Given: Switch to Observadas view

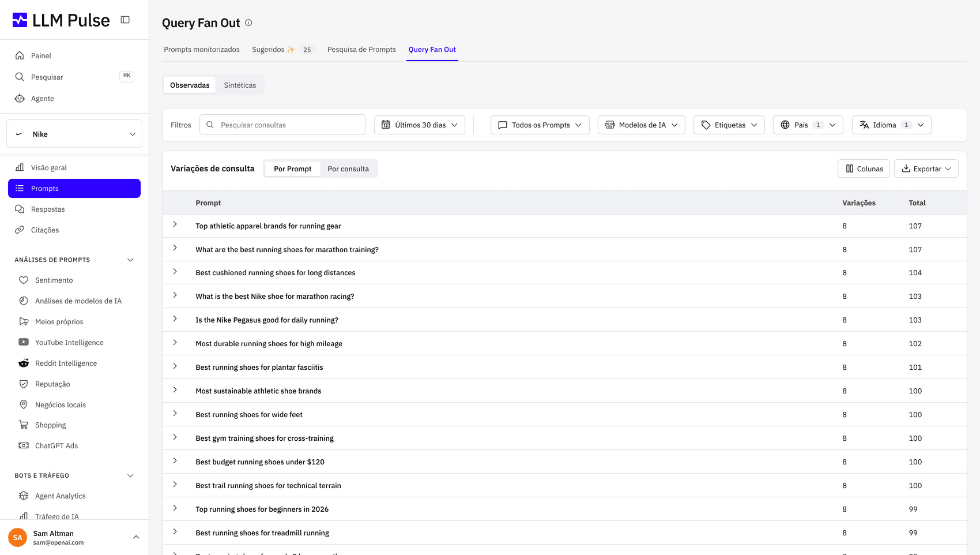Looking at the screenshot, I should click(x=190, y=85).
